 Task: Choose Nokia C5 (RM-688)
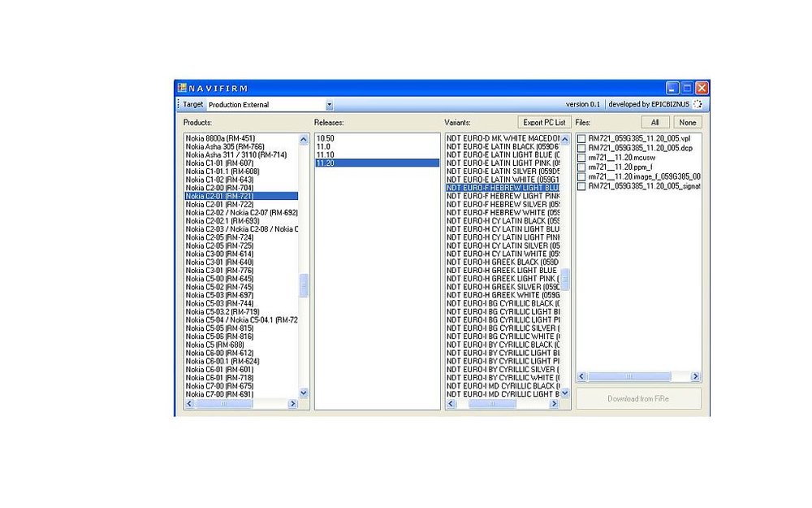241,345
